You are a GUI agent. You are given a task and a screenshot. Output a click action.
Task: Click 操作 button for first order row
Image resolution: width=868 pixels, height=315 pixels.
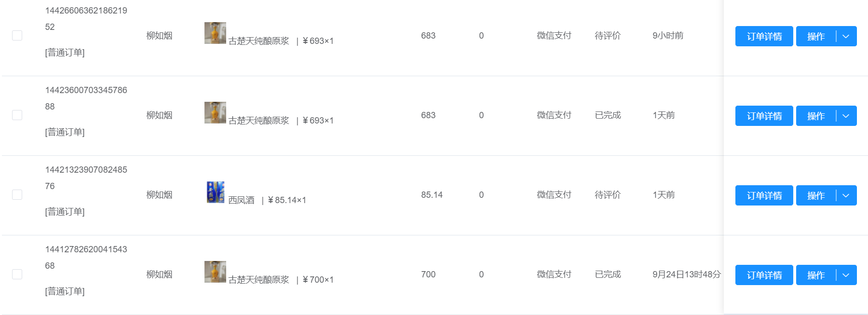click(816, 36)
